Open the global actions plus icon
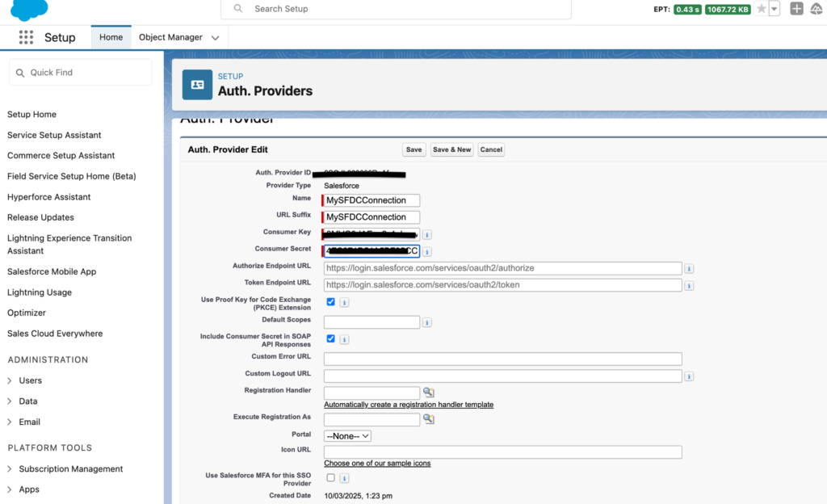The height and width of the screenshot is (504, 827). click(x=796, y=8)
